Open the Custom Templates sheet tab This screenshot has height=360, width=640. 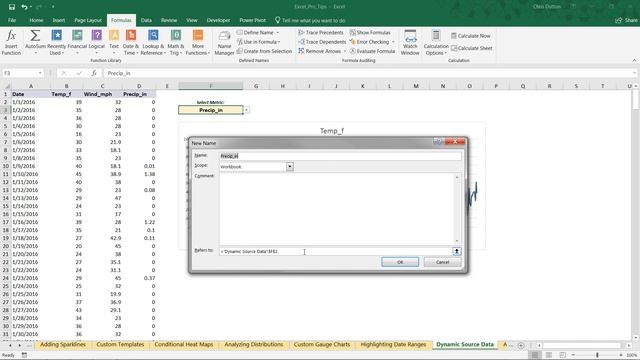pyautogui.click(x=120, y=344)
